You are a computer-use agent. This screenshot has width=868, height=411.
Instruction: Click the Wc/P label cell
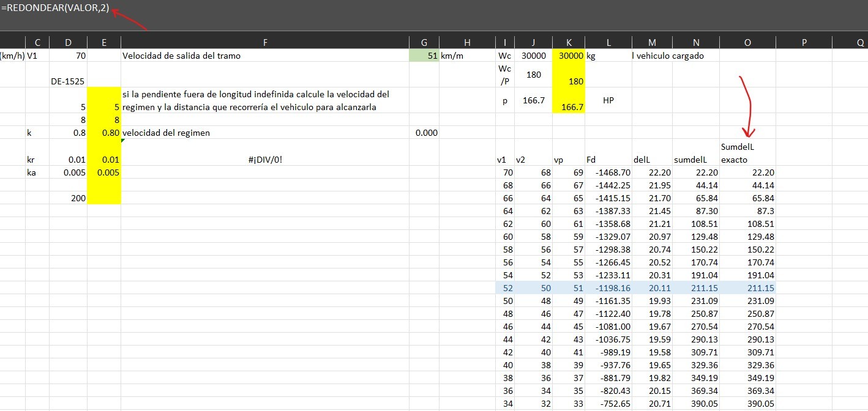(505, 75)
